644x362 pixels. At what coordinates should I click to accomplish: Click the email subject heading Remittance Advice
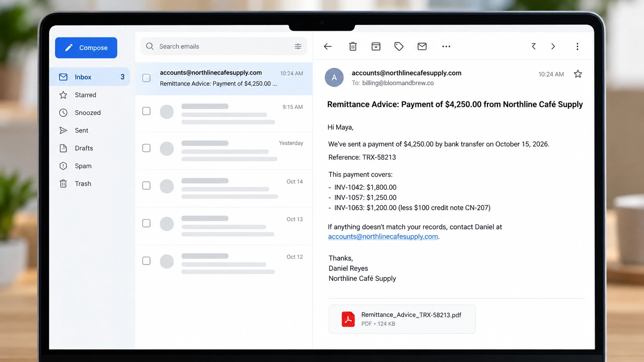tap(455, 104)
